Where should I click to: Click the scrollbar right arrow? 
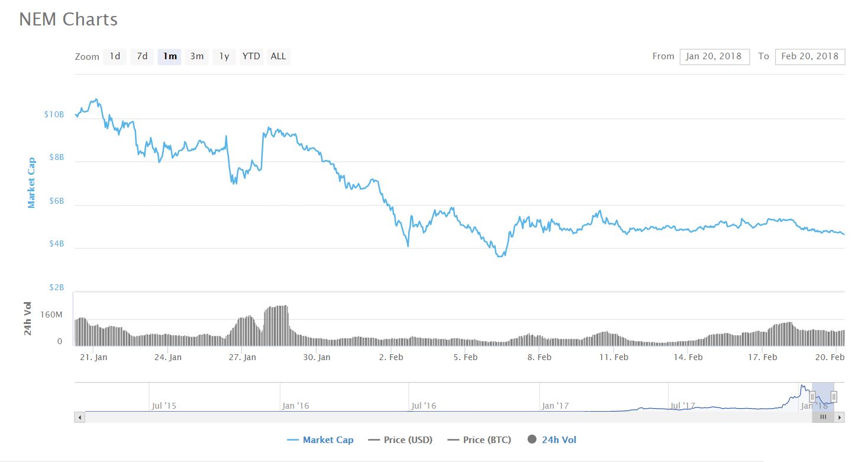[840, 418]
